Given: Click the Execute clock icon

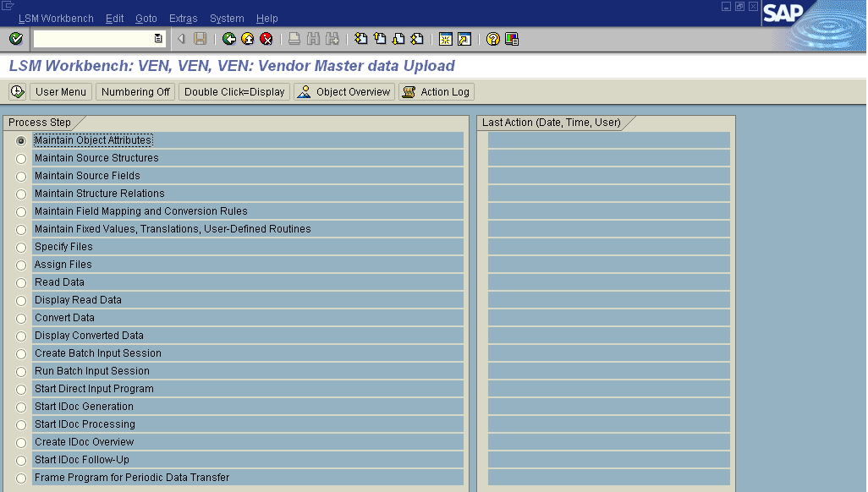Looking at the screenshot, I should [x=17, y=92].
